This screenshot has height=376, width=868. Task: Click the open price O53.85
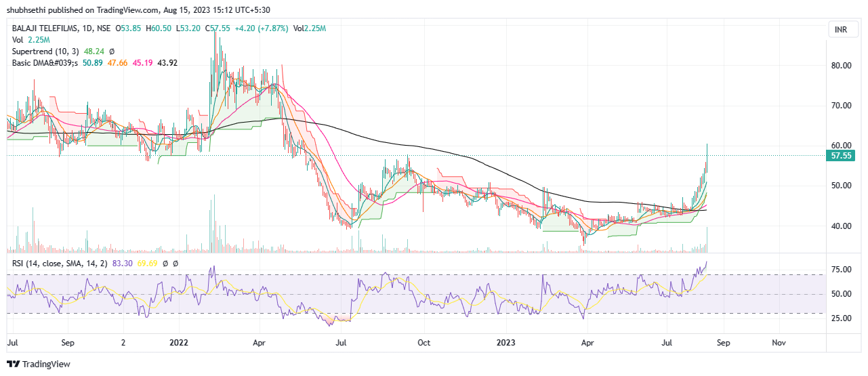coord(128,28)
